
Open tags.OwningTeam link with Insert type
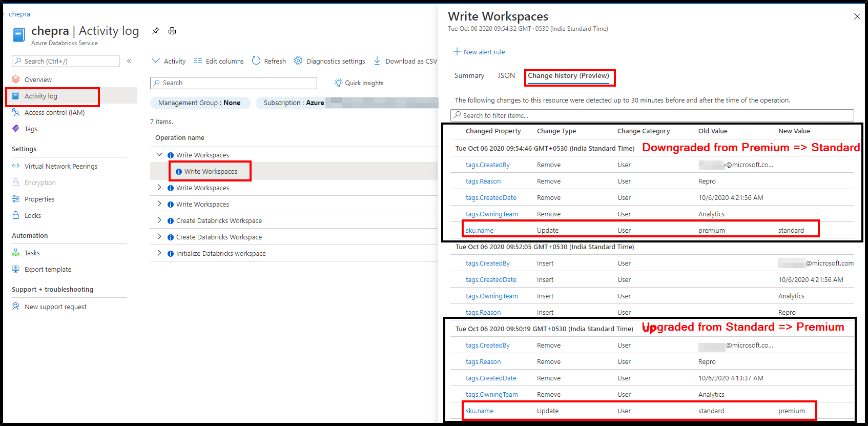click(492, 296)
